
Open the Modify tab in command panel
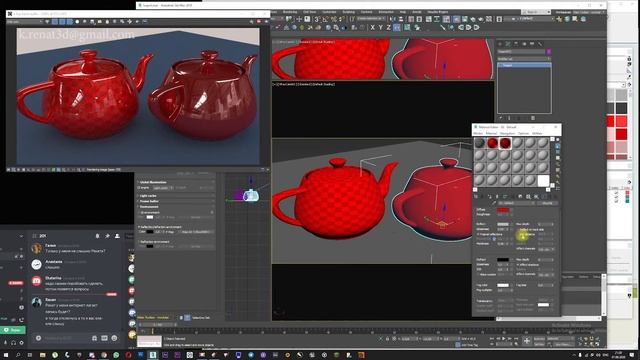pos(508,44)
